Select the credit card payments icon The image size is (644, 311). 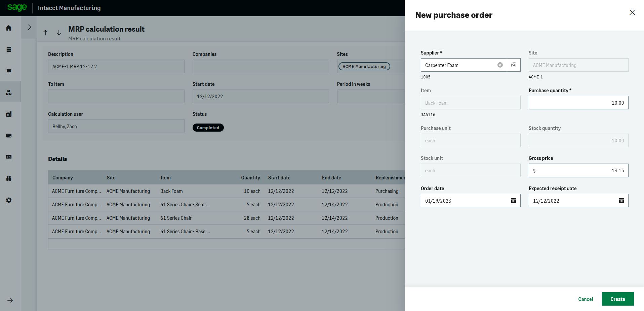click(8, 136)
